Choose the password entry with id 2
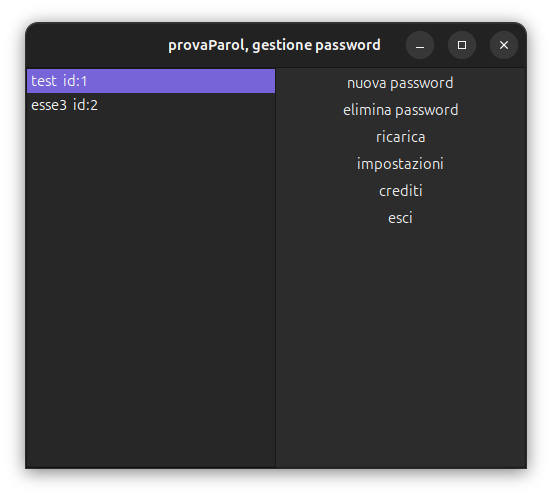Image resolution: width=552 pixels, height=497 pixels. (x=151, y=105)
